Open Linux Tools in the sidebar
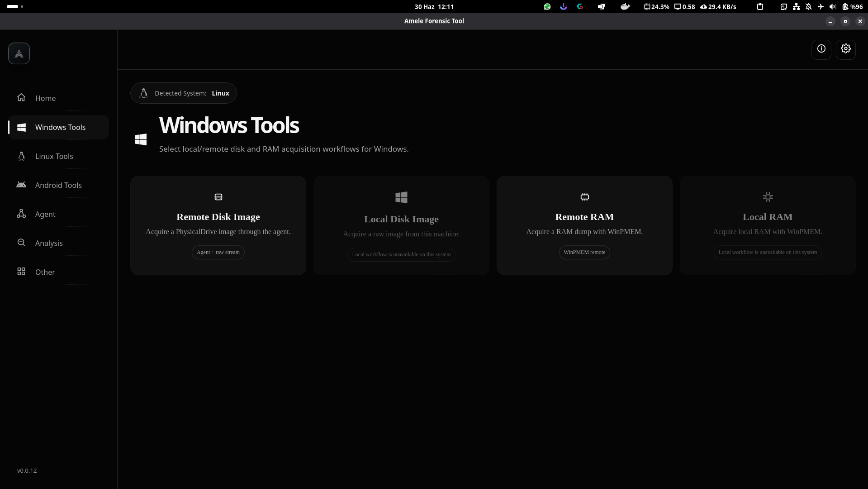Image resolution: width=868 pixels, height=489 pixels. [x=59, y=156]
